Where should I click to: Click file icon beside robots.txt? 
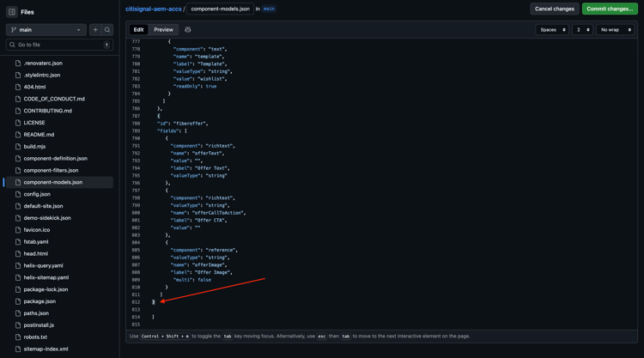[18, 337]
